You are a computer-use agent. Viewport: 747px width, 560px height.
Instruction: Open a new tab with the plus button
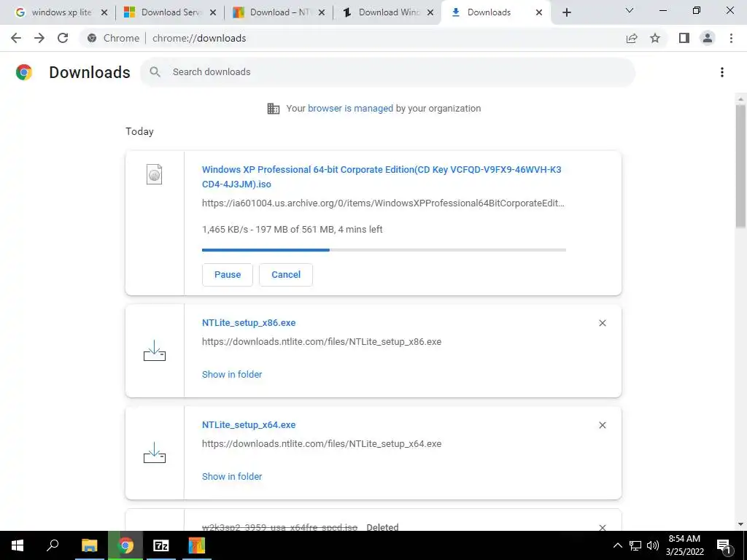point(566,12)
